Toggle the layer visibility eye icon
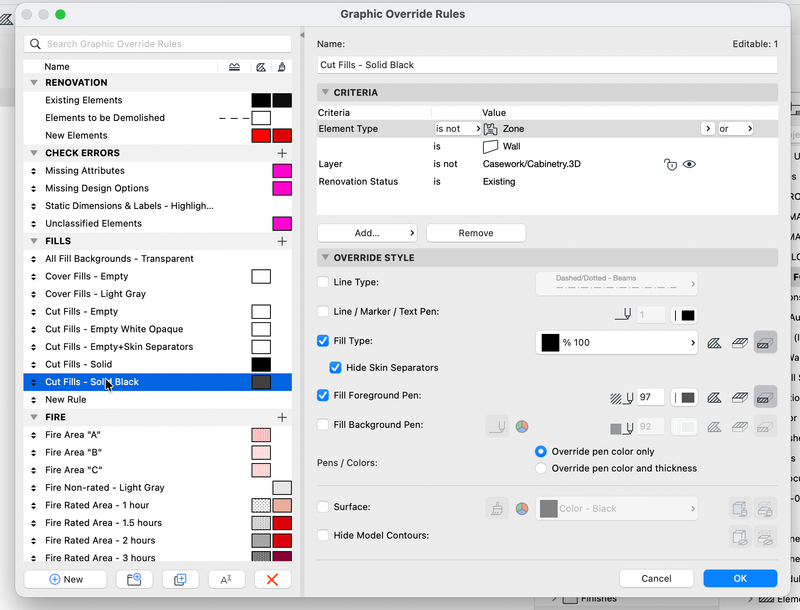 tap(689, 164)
